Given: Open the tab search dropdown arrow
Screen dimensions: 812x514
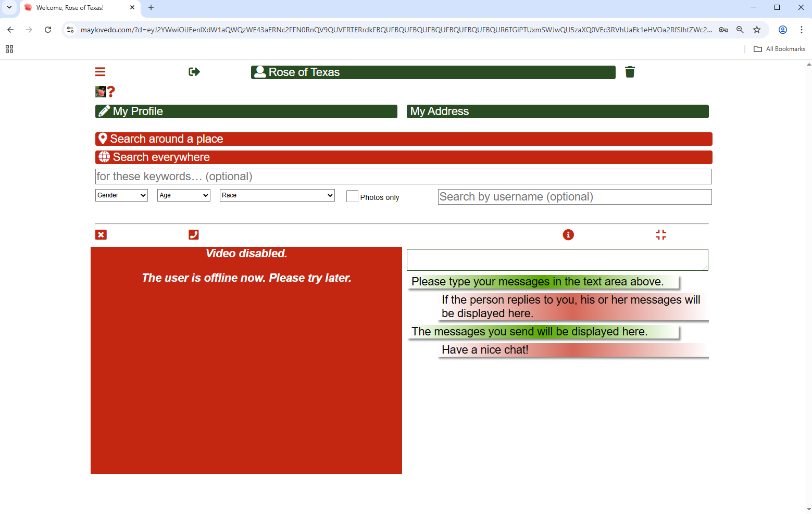Looking at the screenshot, I should 9,7.
